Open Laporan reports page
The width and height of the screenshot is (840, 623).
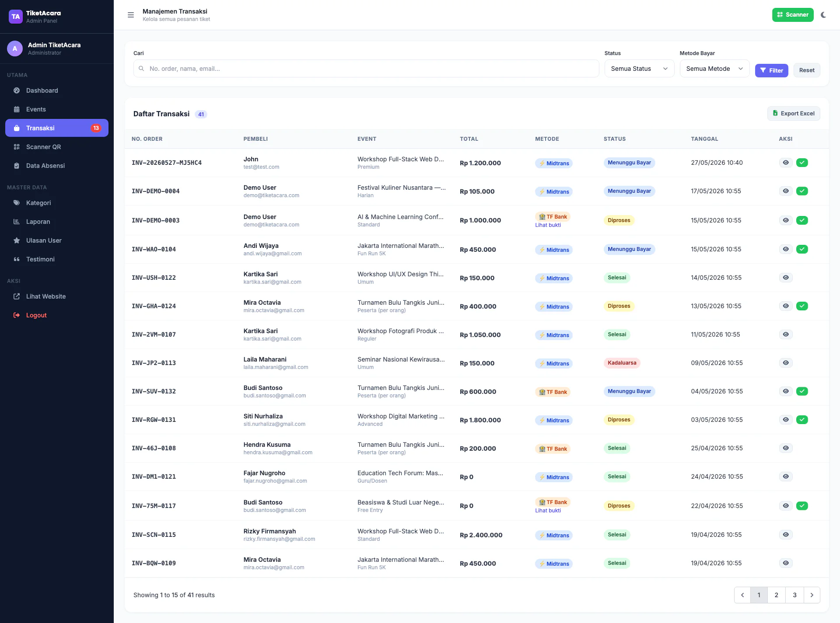[x=57, y=222]
